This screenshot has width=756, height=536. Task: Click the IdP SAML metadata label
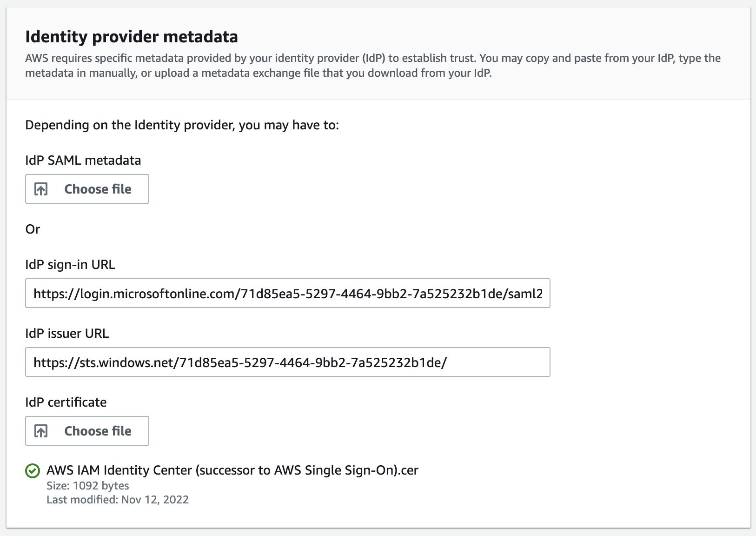(83, 160)
